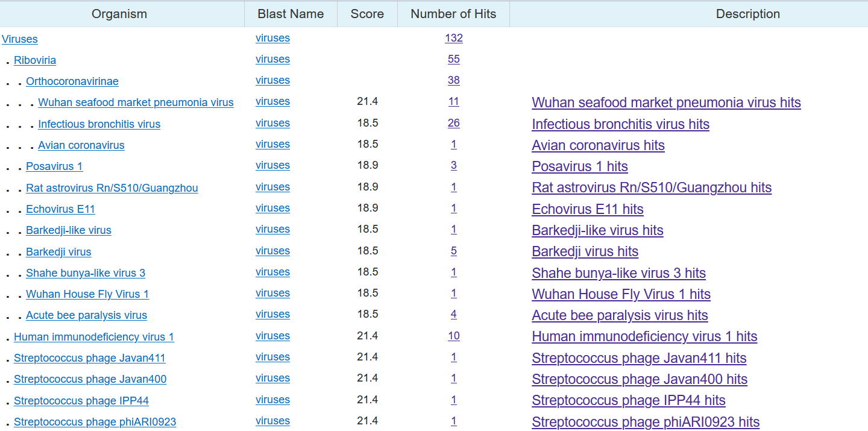The image size is (868, 431).
Task: Jump to Wuhan seafood market pneumonia virus hits
Action: [x=666, y=102]
